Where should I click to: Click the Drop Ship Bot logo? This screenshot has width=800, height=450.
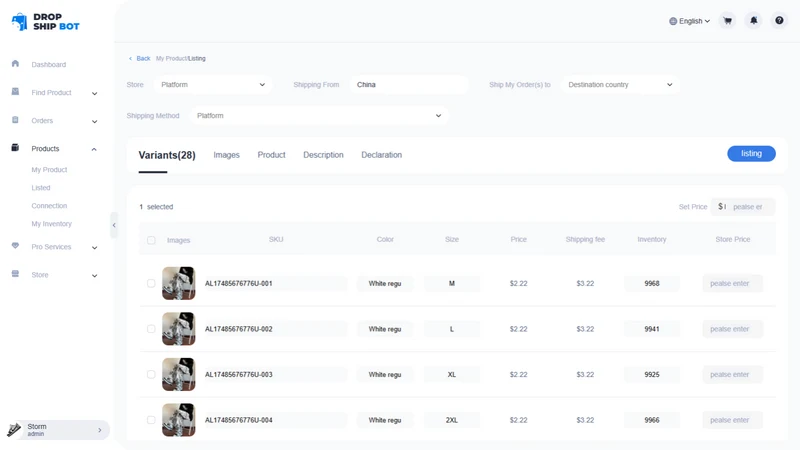[45, 21]
